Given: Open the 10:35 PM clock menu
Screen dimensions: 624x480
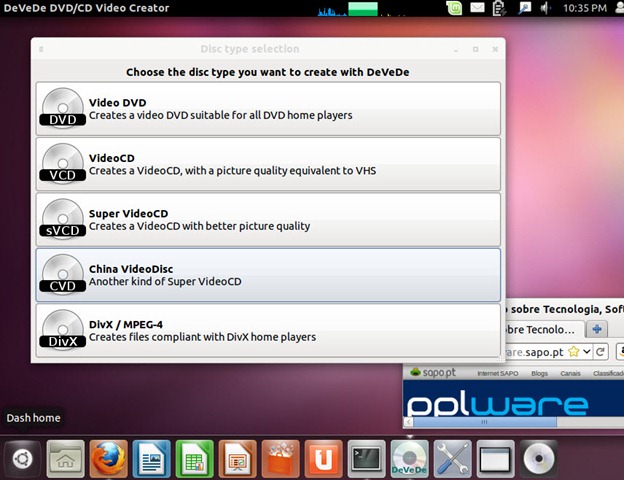Looking at the screenshot, I should pos(585,8).
